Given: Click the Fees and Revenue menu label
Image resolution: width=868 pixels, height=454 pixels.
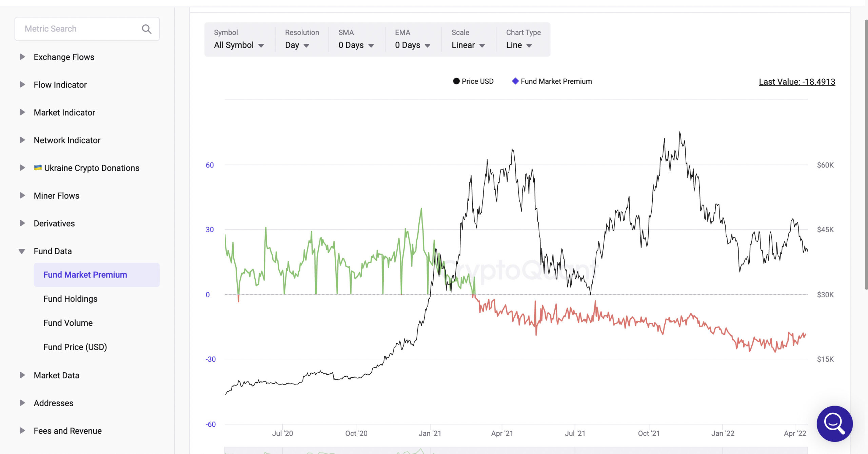Looking at the screenshot, I should [x=68, y=431].
